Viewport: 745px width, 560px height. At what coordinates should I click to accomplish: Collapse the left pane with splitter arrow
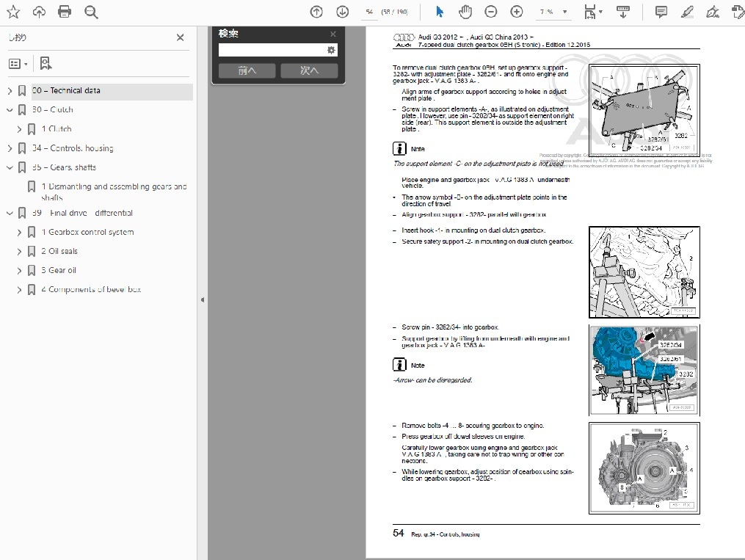pos(203,299)
